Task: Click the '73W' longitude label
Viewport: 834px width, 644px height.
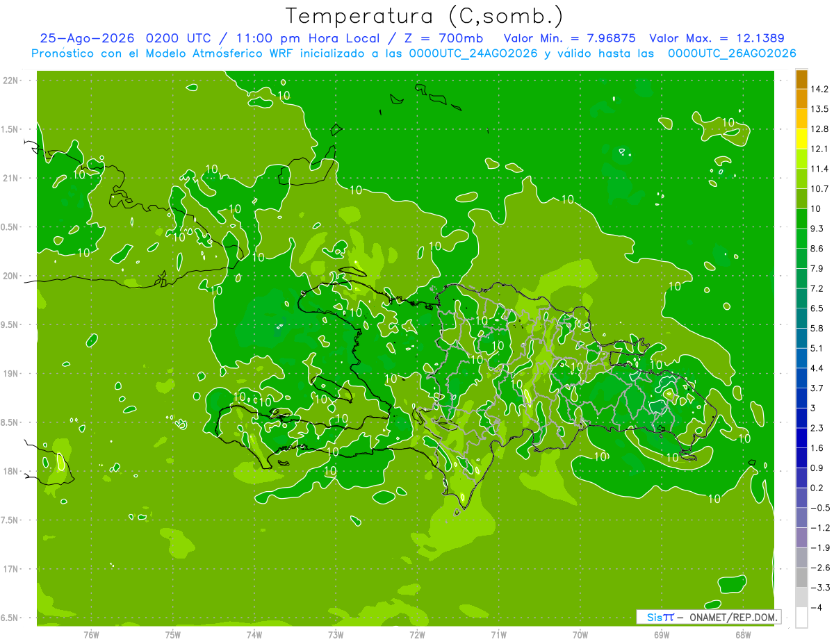Action: click(x=336, y=634)
